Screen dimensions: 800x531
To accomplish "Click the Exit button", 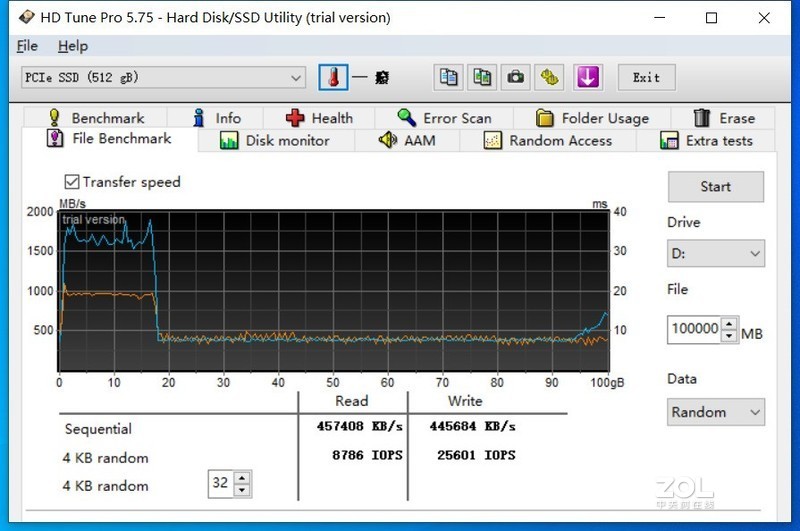I will (x=646, y=78).
